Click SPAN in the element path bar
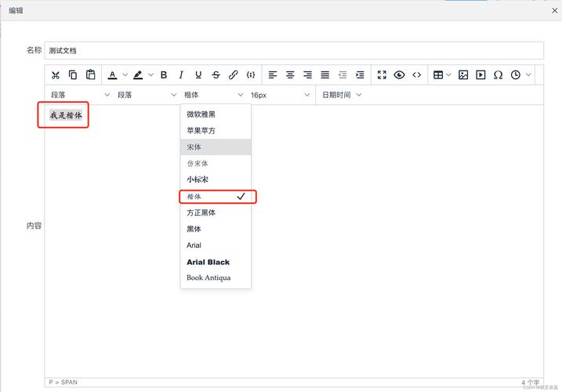Screen dimensions: 562x392 [69, 383]
